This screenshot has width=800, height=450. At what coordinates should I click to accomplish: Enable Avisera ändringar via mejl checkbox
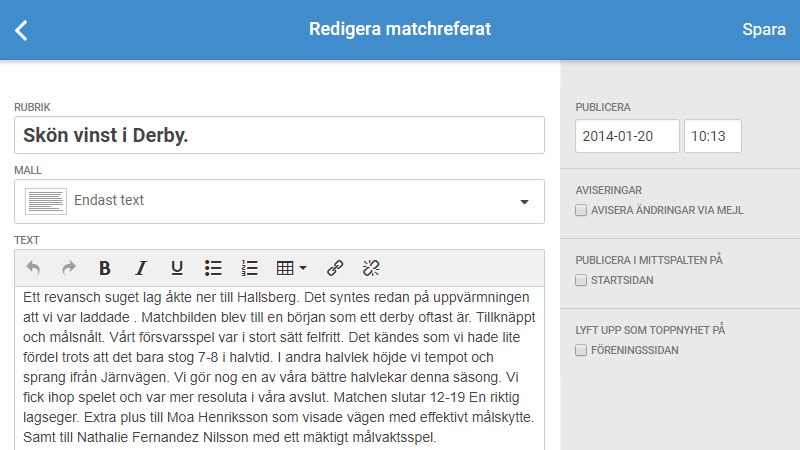pyautogui.click(x=581, y=211)
